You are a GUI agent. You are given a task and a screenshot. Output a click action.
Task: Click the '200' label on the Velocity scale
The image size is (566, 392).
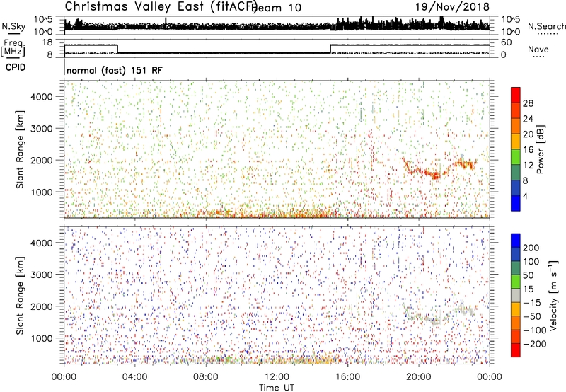pos(531,248)
